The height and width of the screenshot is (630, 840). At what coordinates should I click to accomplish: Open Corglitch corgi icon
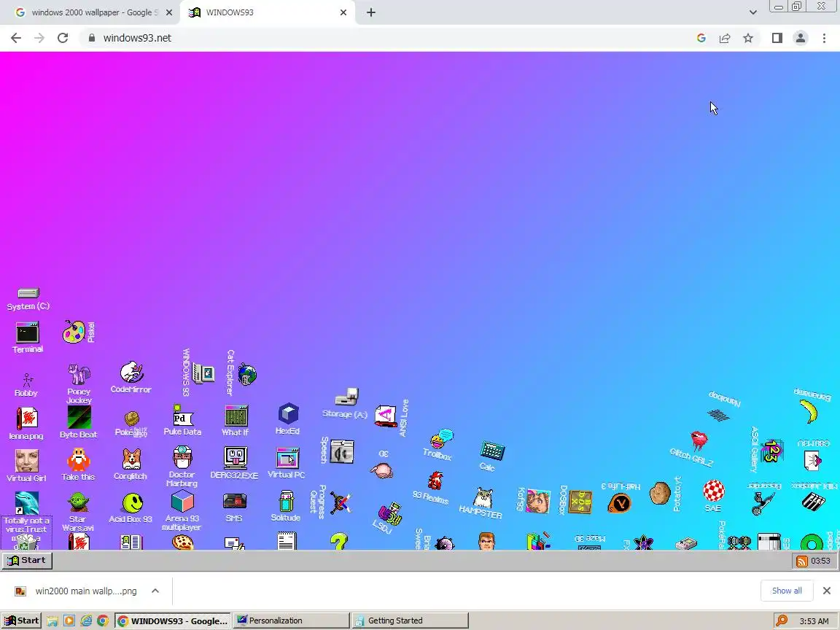[x=131, y=459]
